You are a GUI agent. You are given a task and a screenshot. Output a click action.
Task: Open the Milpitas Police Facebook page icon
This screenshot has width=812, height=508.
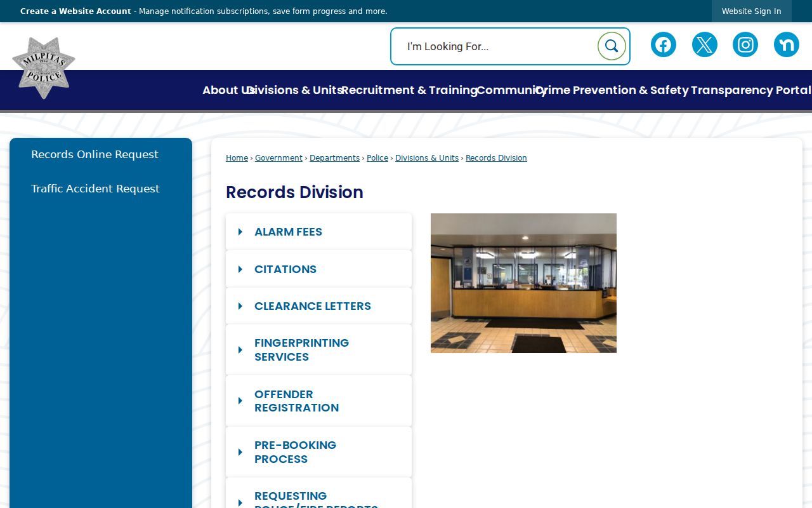click(x=663, y=44)
